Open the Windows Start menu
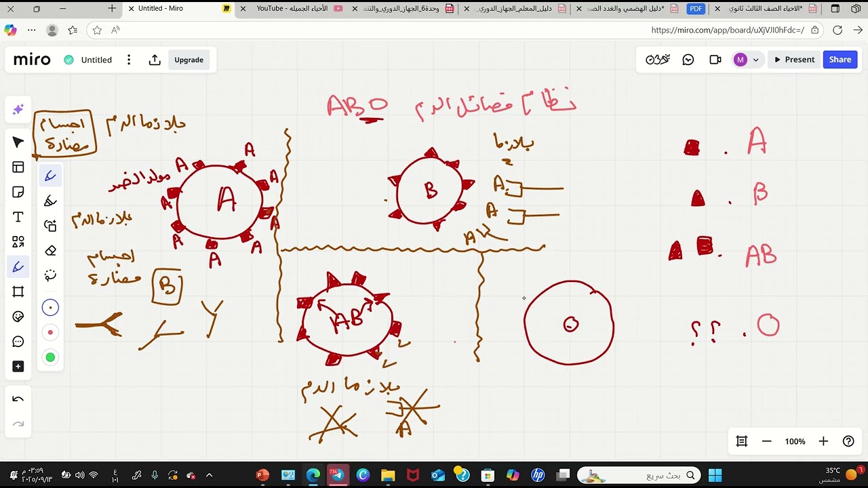This screenshot has width=868, height=488. (716, 475)
